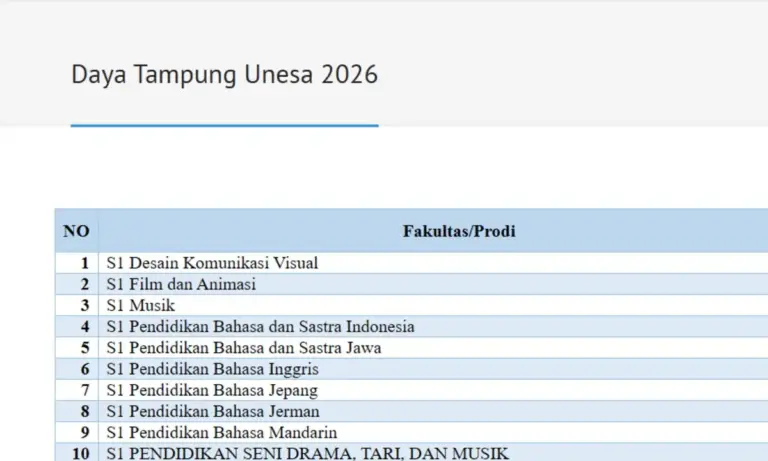This screenshot has height=461, width=768.
Task: Click number cell 10
Action: coord(77,453)
